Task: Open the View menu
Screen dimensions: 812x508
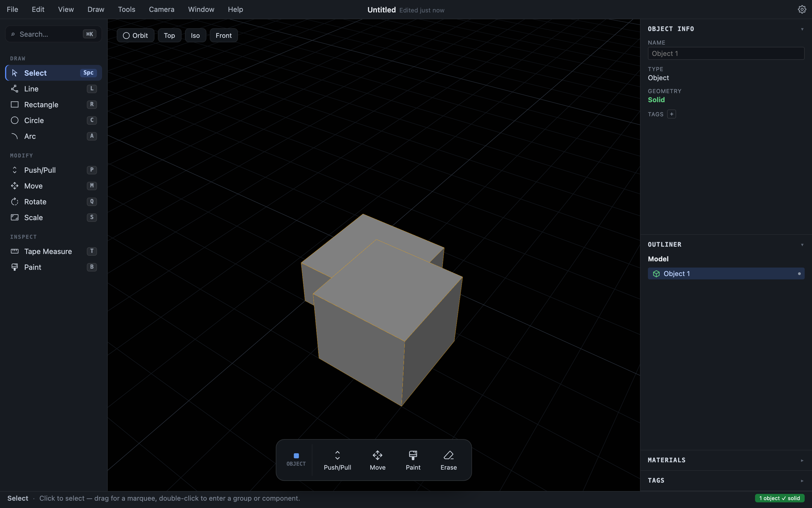Action: point(66,9)
